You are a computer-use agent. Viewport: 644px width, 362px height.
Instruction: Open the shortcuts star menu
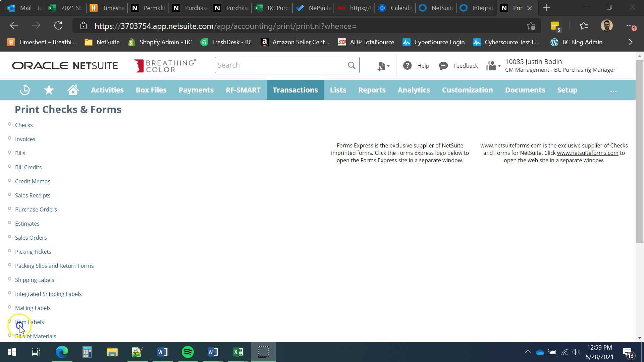tap(49, 90)
